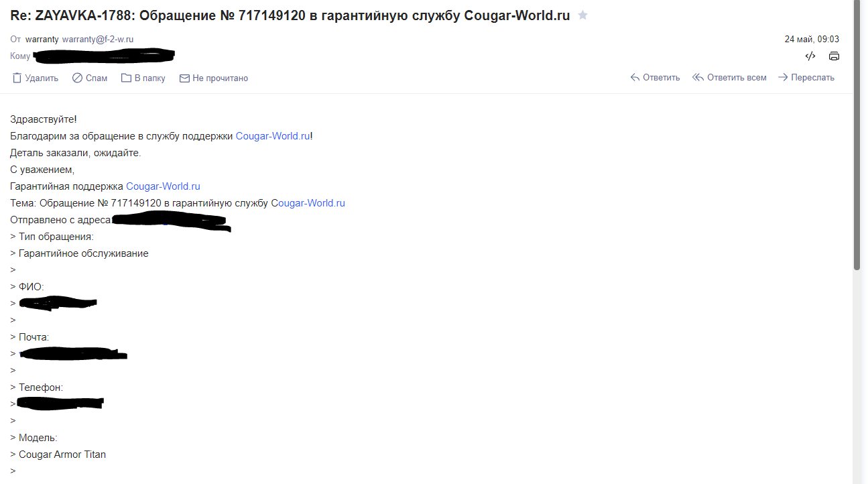
Task: Click the quoted label Почта:
Action: [x=34, y=337]
